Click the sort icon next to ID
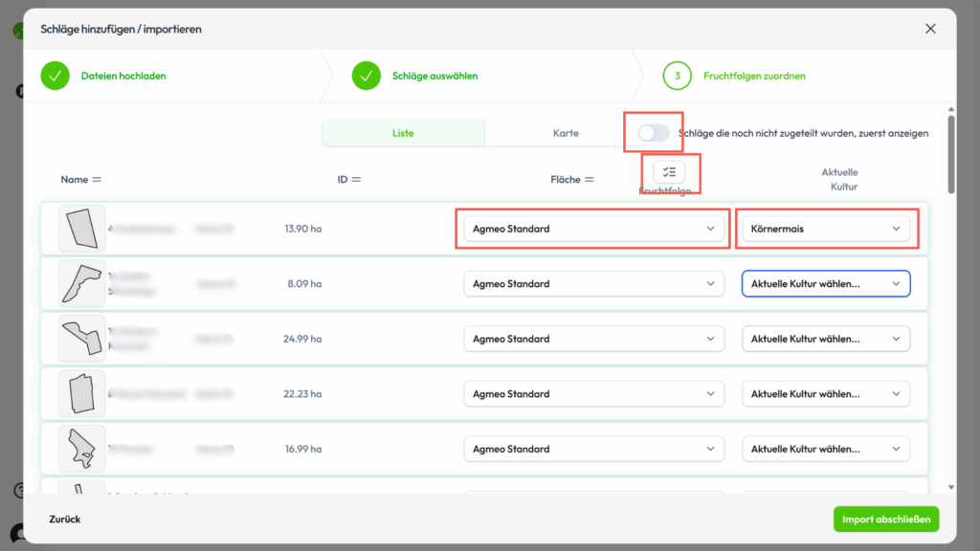The image size is (980, 551). click(x=356, y=180)
